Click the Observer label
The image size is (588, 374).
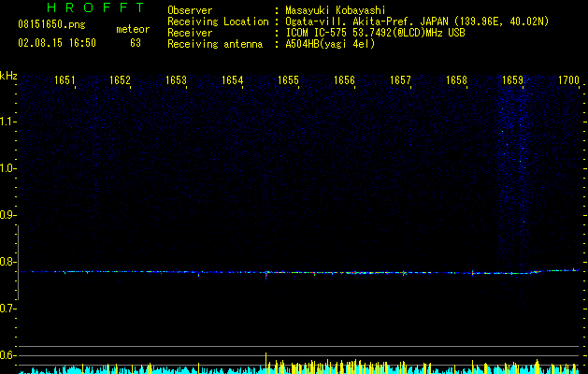pyautogui.click(x=190, y=10)
